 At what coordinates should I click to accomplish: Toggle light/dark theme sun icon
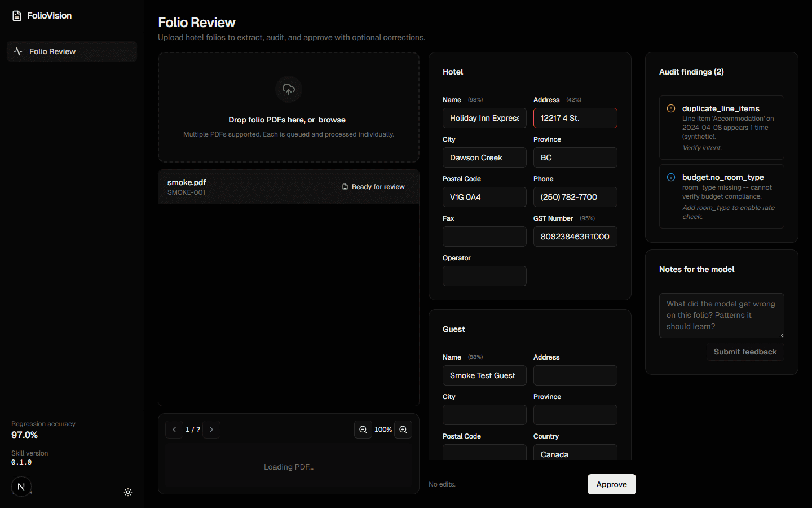click(128, 492)
